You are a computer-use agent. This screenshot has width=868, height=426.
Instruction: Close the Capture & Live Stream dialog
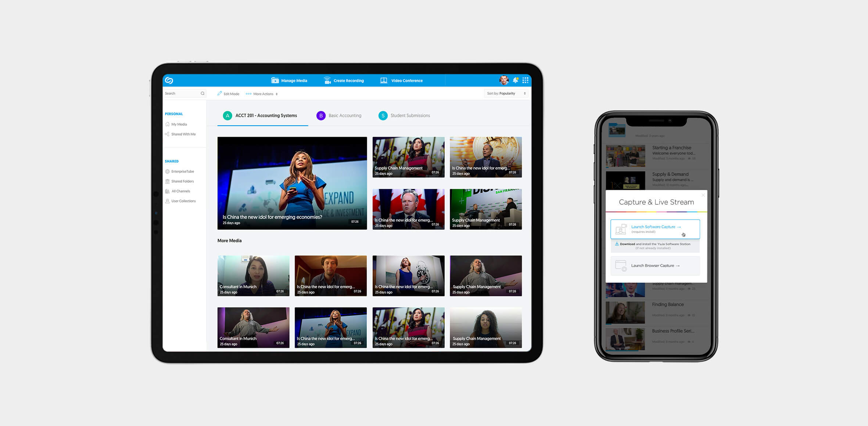point(703,195)
